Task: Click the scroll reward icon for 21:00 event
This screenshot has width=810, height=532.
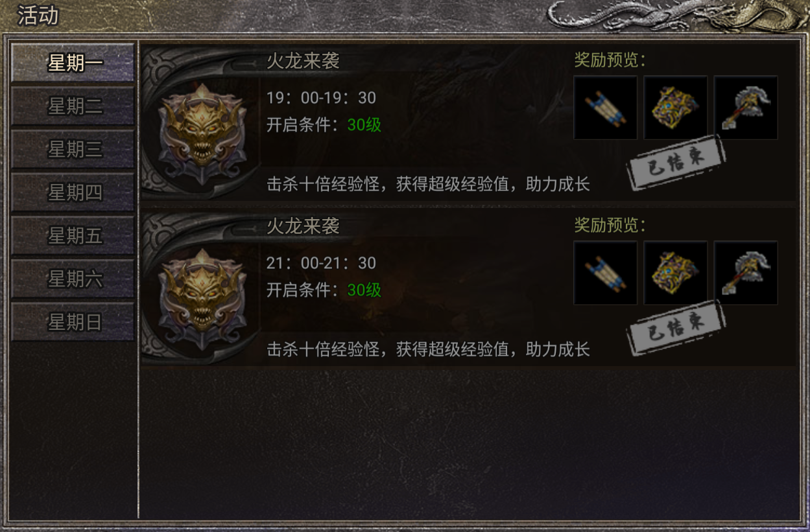Action: 606,273
